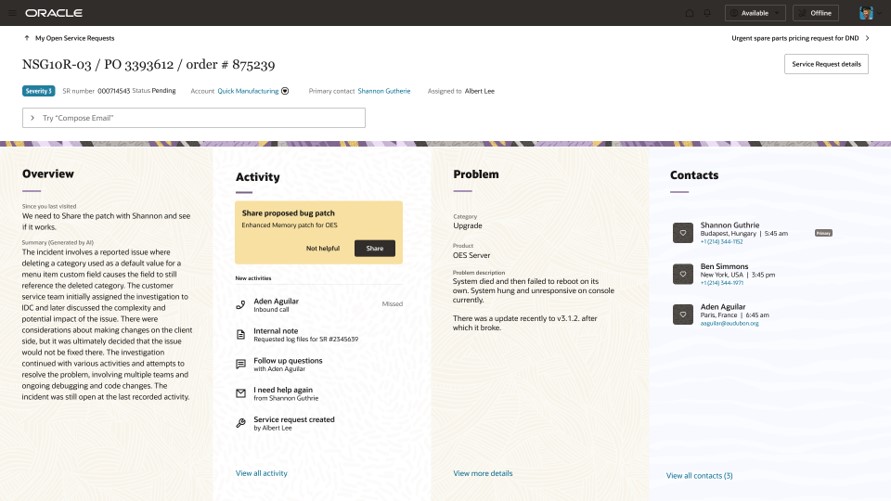
Task: Open next request: Urgent spare parts pricing
Action: tap(795, 38)
